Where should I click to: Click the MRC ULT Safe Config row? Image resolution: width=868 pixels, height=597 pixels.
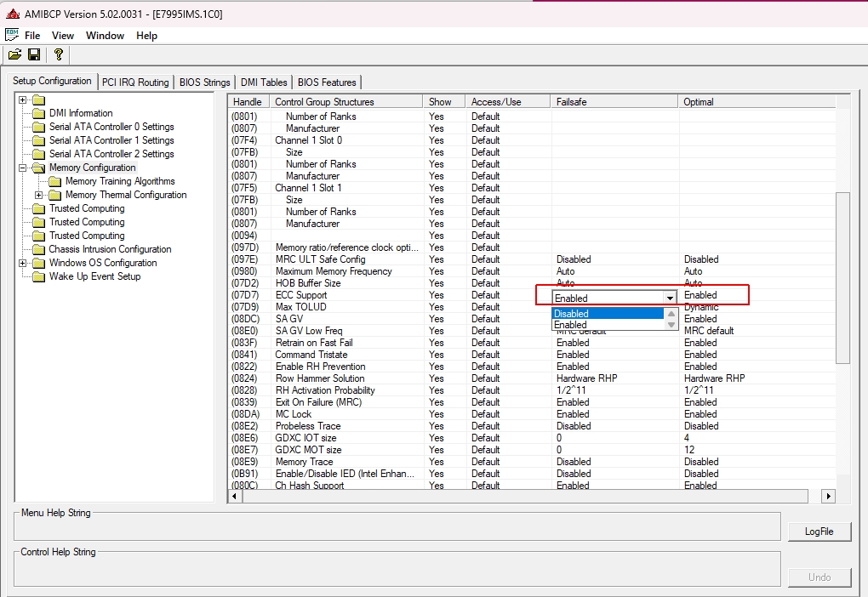pos(531,259)
